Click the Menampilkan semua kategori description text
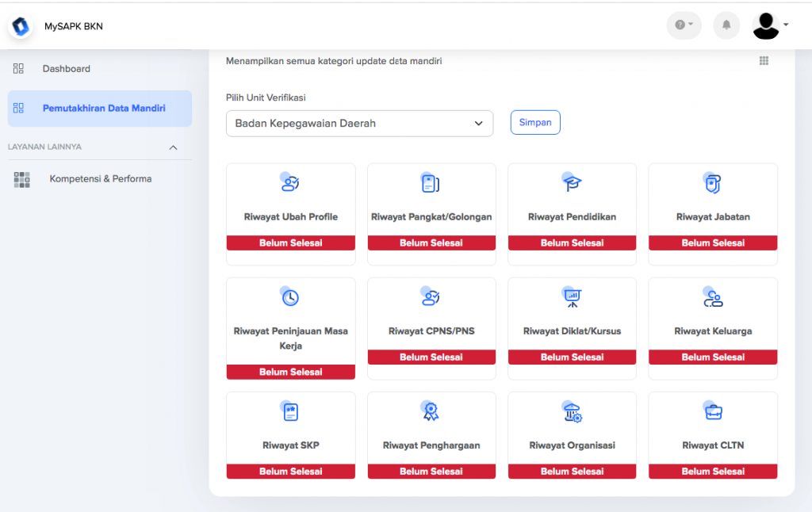 pyautogui.click(x=334, y=61)
